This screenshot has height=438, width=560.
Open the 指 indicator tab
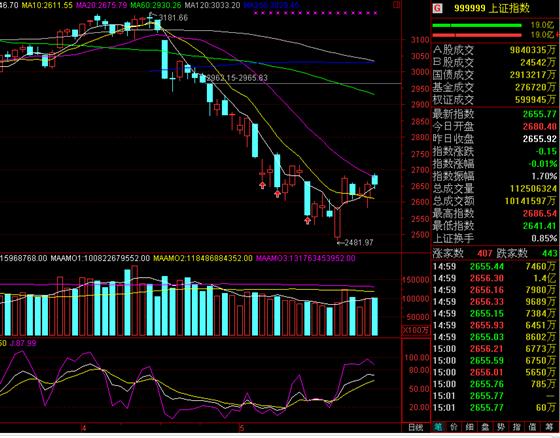516,427
